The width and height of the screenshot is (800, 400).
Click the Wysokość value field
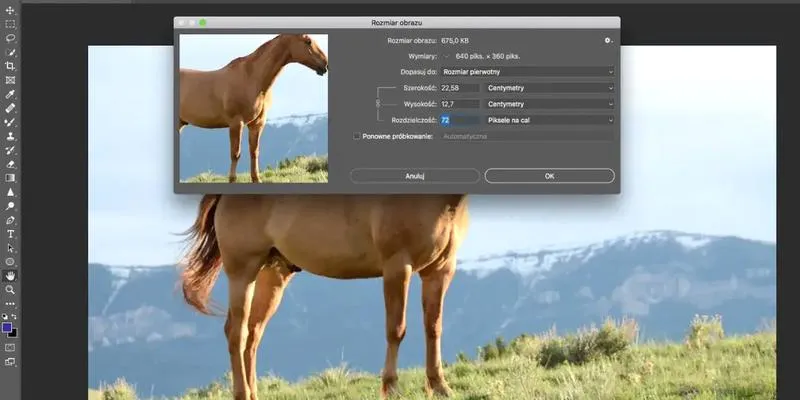point(460,104)
